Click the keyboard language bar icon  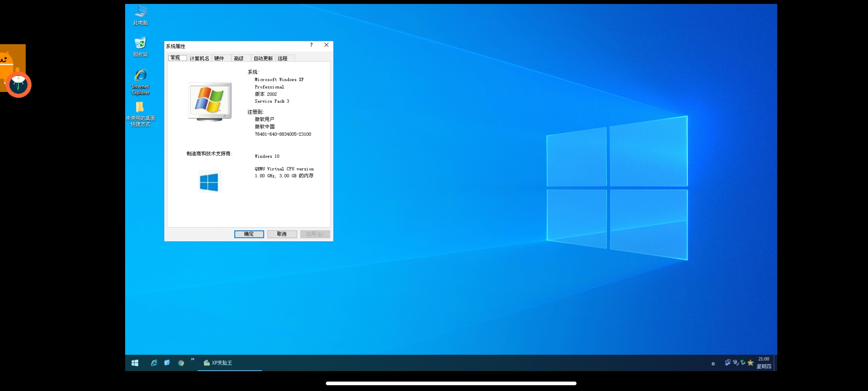(713, 364)
